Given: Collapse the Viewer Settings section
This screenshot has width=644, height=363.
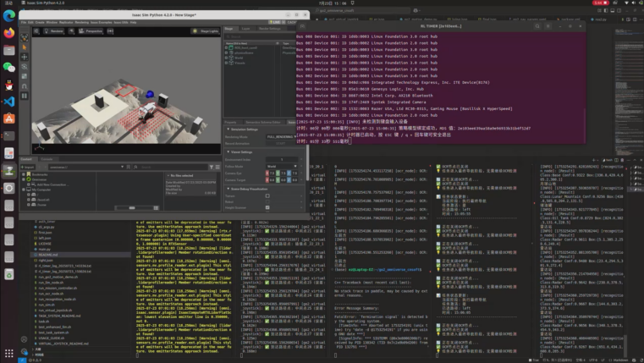Looking at the screenshot, I should (x=228, y=152).
